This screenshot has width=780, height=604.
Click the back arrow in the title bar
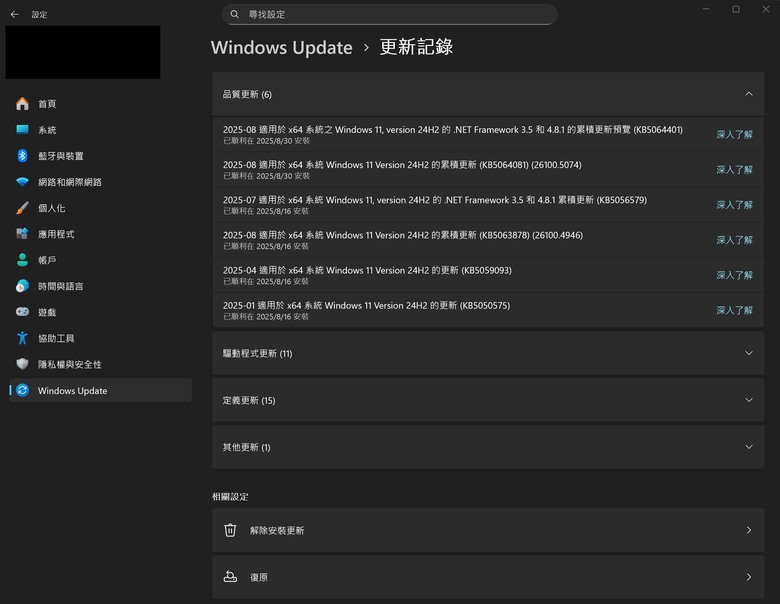click(14, 14)
